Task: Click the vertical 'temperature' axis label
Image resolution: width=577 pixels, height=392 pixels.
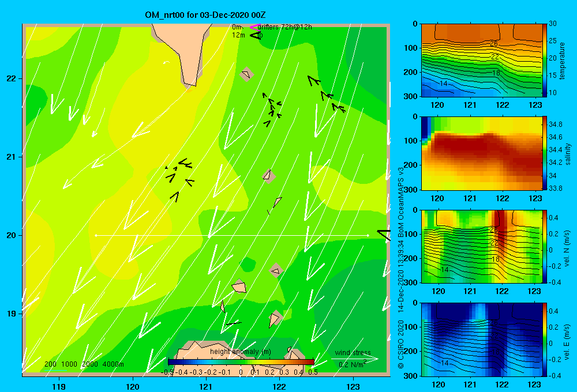Action: (x=562, y=61)
